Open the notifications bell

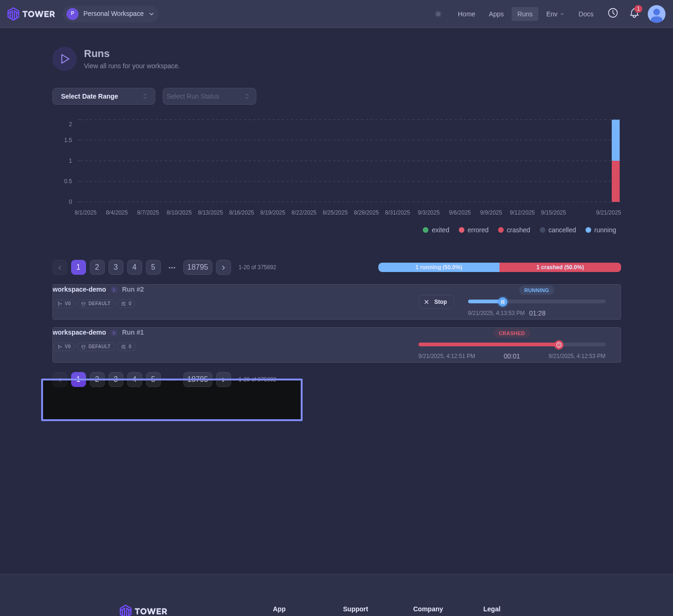(x=634, y=14)
